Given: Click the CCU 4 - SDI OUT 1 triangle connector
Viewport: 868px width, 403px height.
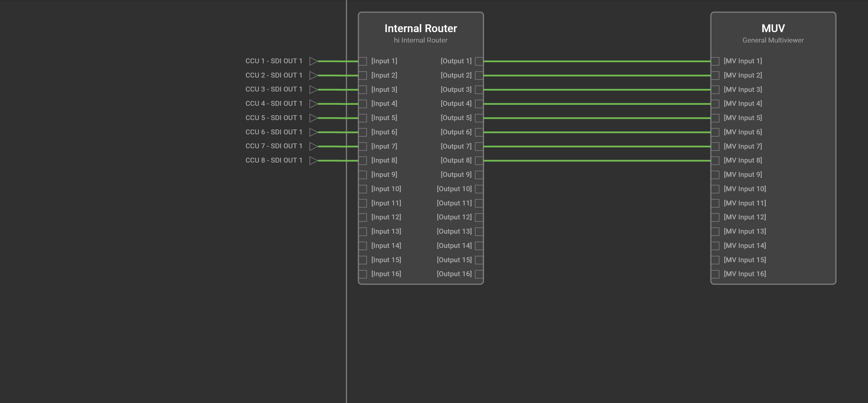Looking at the screenshot, I should click(313, 104).
